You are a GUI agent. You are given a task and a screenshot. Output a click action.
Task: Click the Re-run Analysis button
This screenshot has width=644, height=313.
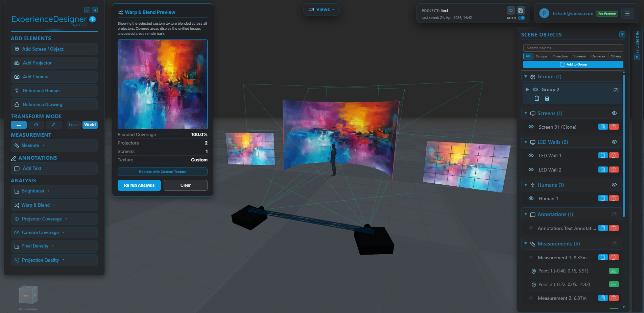(139, 185)
